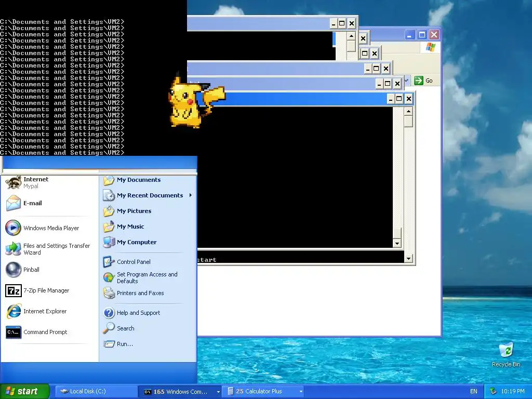Open address bar dropdown beside Go button
Viewport: 532px width, 399px height.
(x=407, y=81)
